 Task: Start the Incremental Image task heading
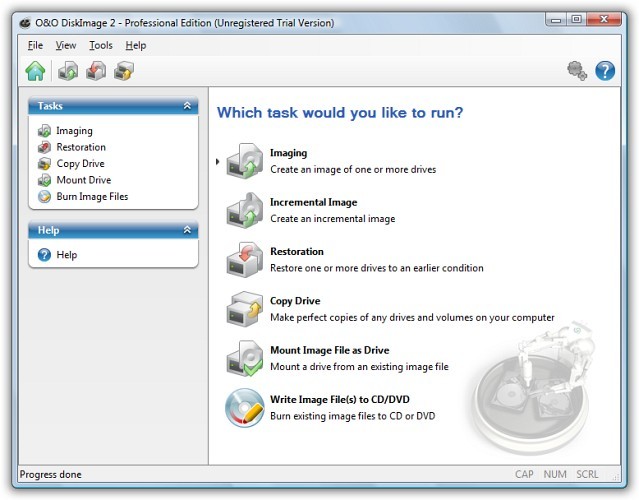pyautogui.click(x=313, y=202)
